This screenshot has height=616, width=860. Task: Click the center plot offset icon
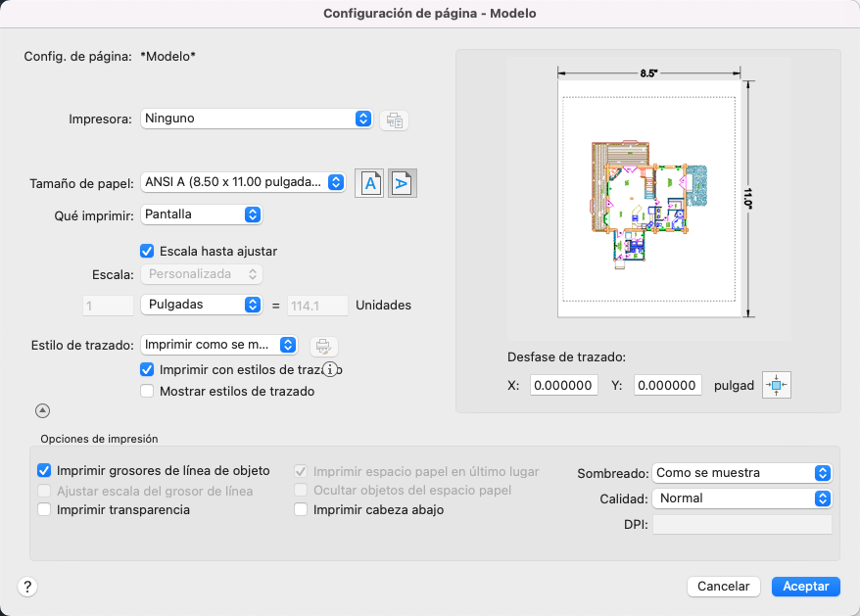pos(776,385)
